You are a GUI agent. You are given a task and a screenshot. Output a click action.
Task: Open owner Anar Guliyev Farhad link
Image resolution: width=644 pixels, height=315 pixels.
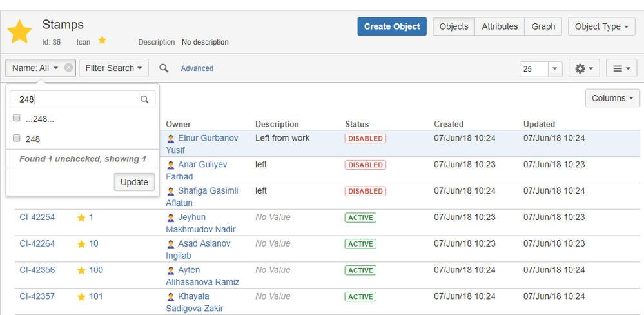coord(197,170)
